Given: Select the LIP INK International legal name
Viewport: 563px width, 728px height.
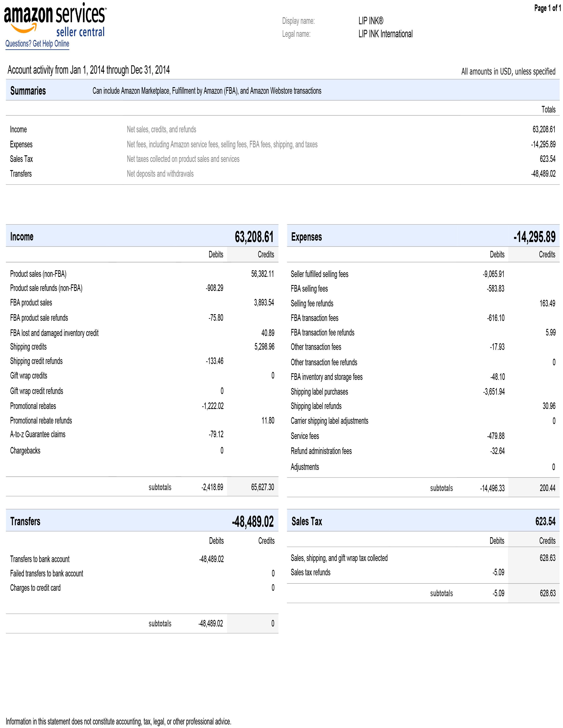Looking at the screenshot, I should (385, 34).
